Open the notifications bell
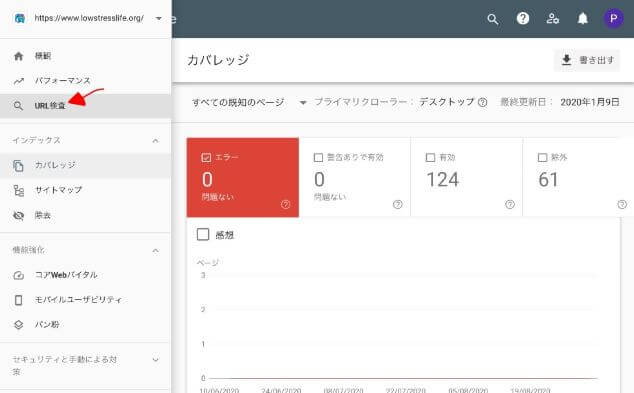Viewport: 634px width, 393px height. [x=583, y=19]
